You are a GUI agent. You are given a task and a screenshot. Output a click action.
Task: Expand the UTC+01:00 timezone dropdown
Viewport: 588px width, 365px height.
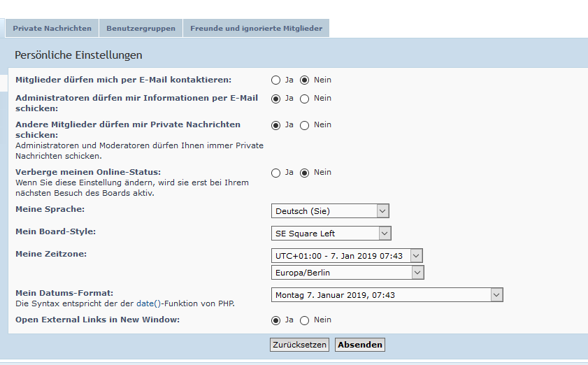[347, 256]
